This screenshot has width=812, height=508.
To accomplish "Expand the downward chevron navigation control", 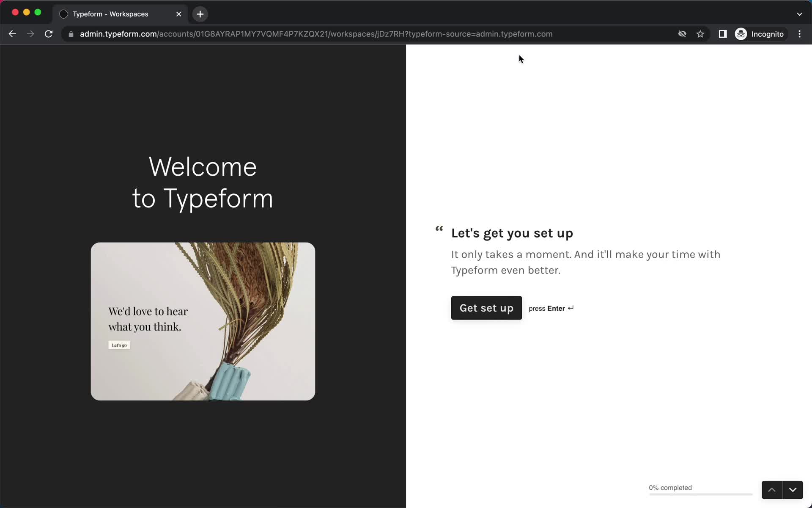I will [793, 490].
